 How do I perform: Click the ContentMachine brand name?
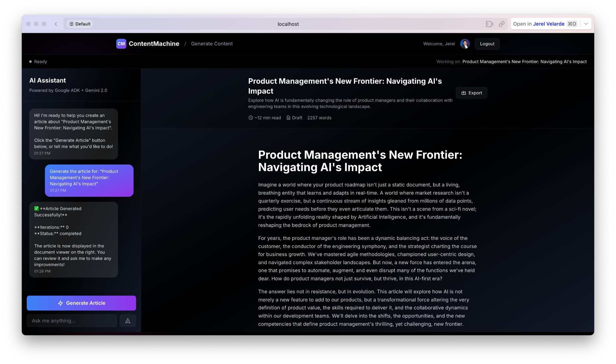click(154, 44)
